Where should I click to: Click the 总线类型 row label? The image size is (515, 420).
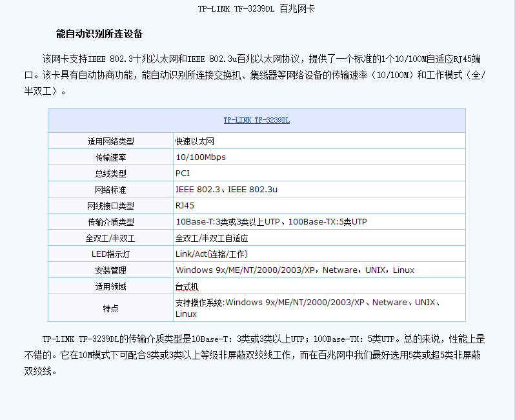pos(110,174)
